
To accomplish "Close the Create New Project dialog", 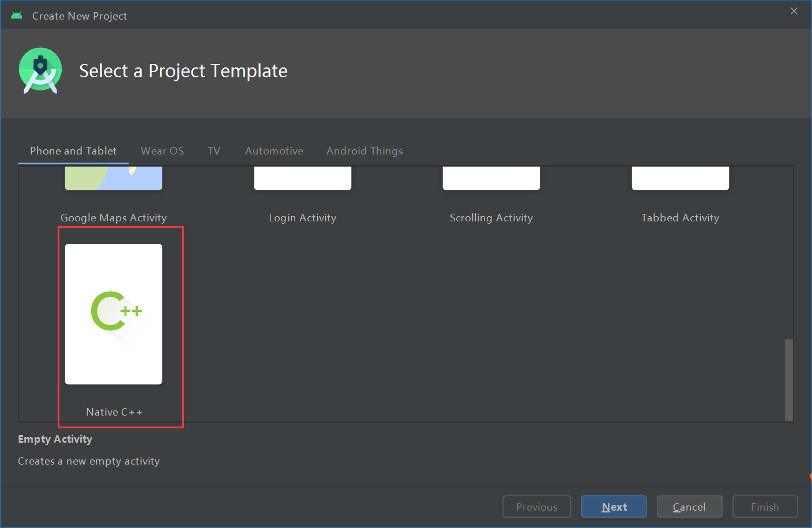I will coord(794,11).
